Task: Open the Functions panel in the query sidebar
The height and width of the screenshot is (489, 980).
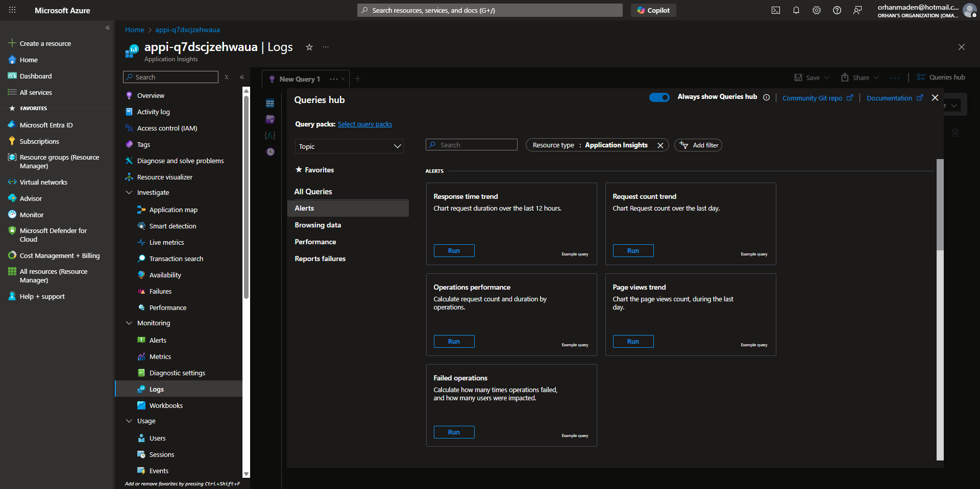Action: coord(270,135)
